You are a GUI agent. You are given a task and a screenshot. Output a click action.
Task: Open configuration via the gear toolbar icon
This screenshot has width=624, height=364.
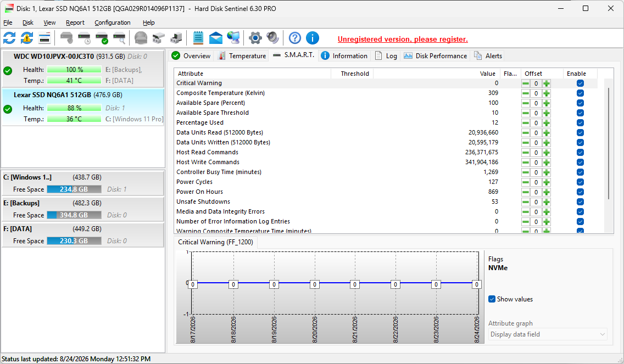(255, 38)
